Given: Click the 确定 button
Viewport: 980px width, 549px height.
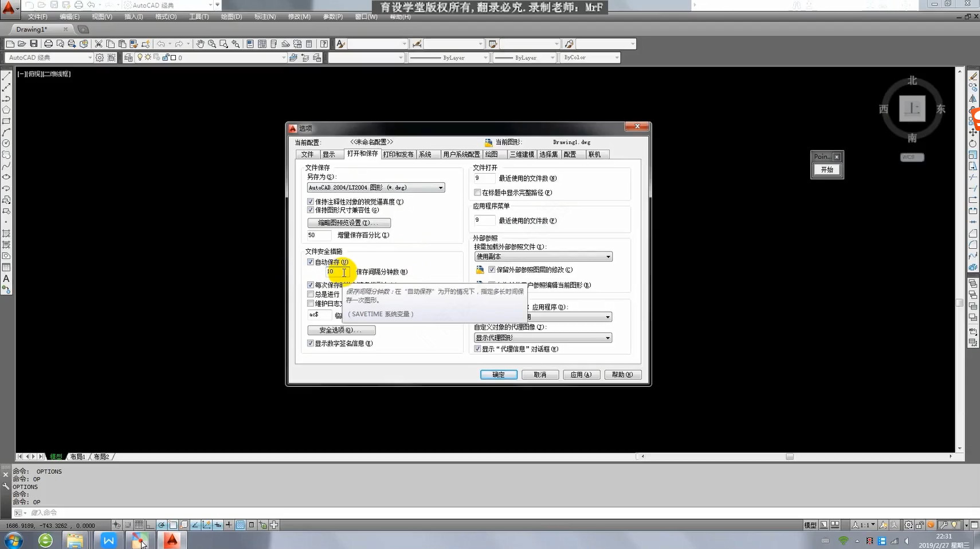Looking at the screenshot, I should (499, 375).
